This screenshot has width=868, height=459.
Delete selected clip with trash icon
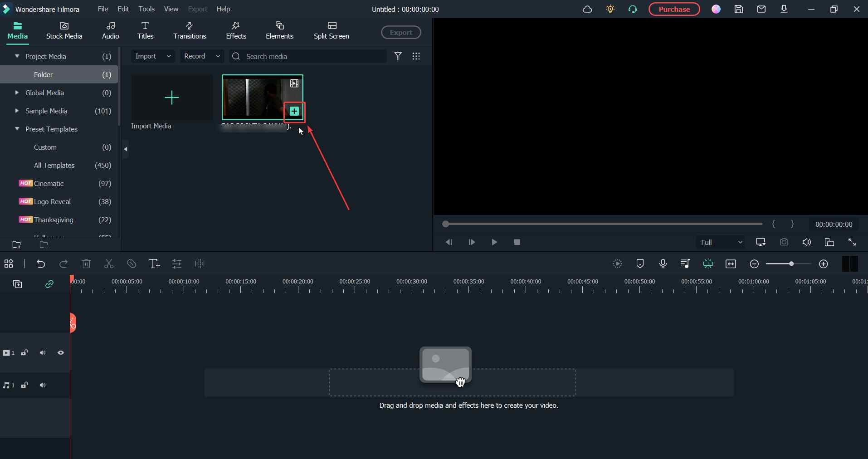click(x=86, y=264)
